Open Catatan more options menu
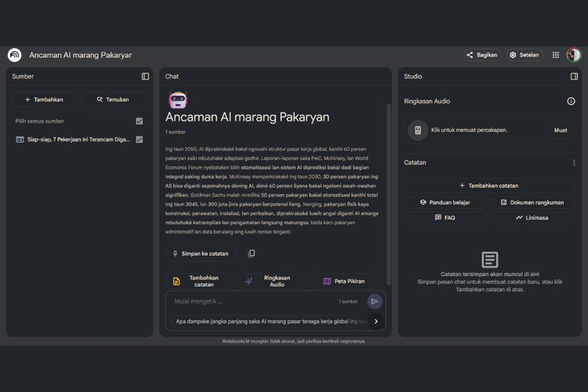Screen dimensions: 588x392 (574, 163)
